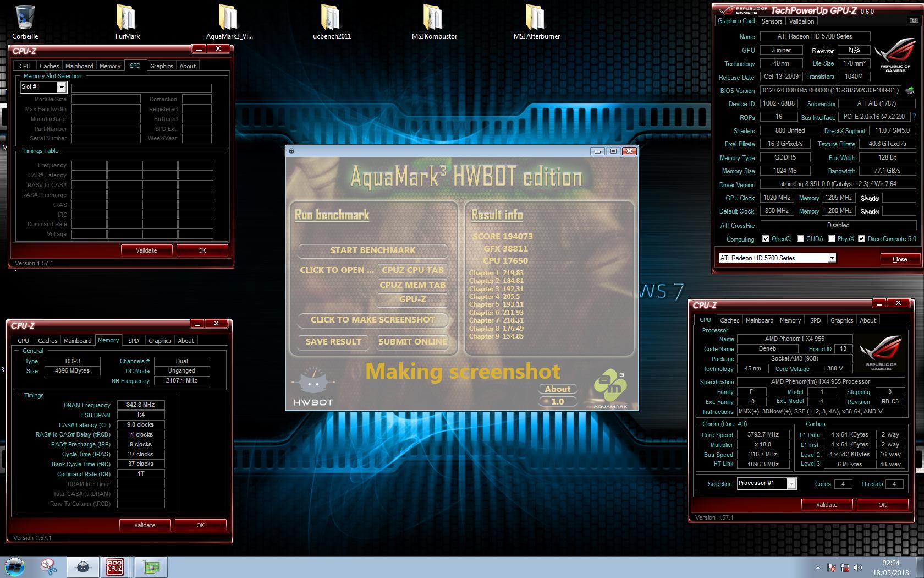The height and width of the screenshot is (578, 924).
Task: Toggle the OpenCL checkbox
Action: [766, 239]
